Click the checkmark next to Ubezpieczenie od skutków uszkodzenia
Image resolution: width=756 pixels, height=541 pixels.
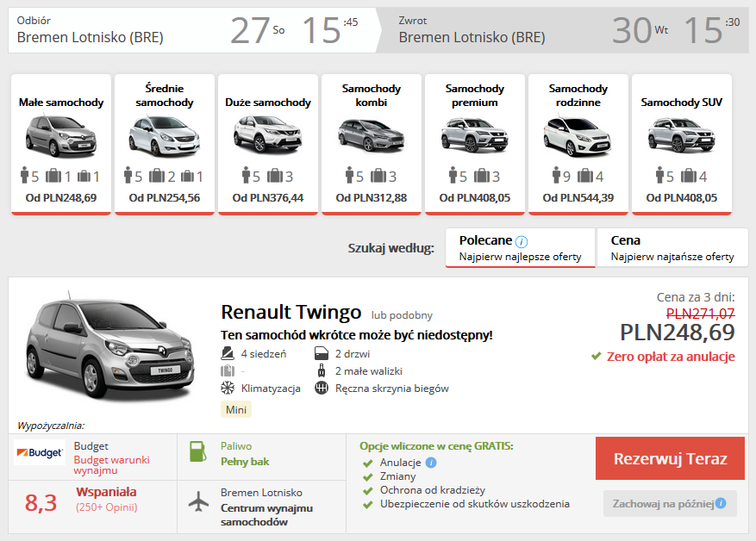[368, 505]
